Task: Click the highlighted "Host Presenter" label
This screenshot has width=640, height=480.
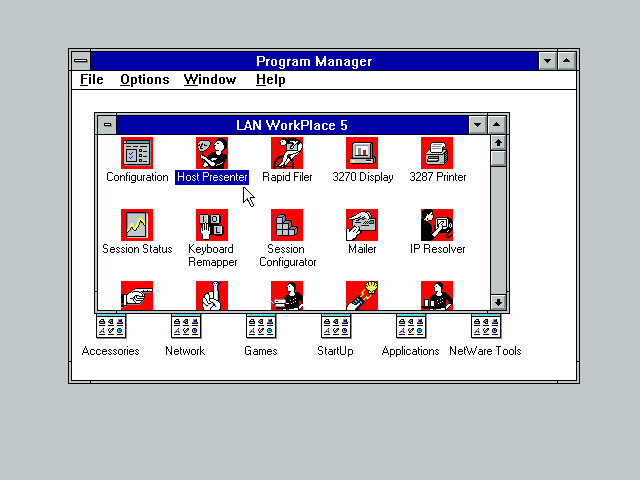Action: coord(212,177)
